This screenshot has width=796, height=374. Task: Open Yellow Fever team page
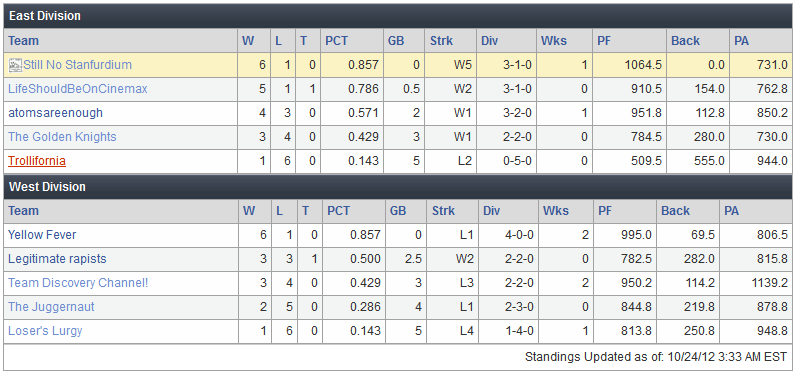pos(42,235)
